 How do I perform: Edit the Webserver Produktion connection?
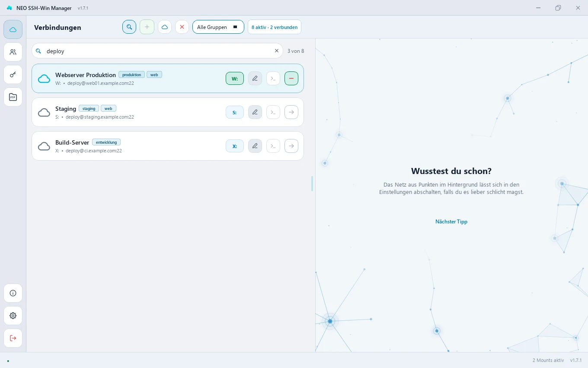pyautogui.click(x=255, y=78)
